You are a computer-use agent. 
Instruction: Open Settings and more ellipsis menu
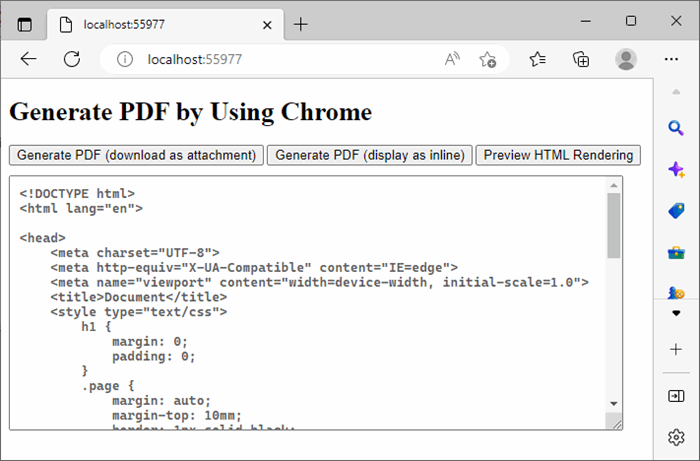point(671,59)
